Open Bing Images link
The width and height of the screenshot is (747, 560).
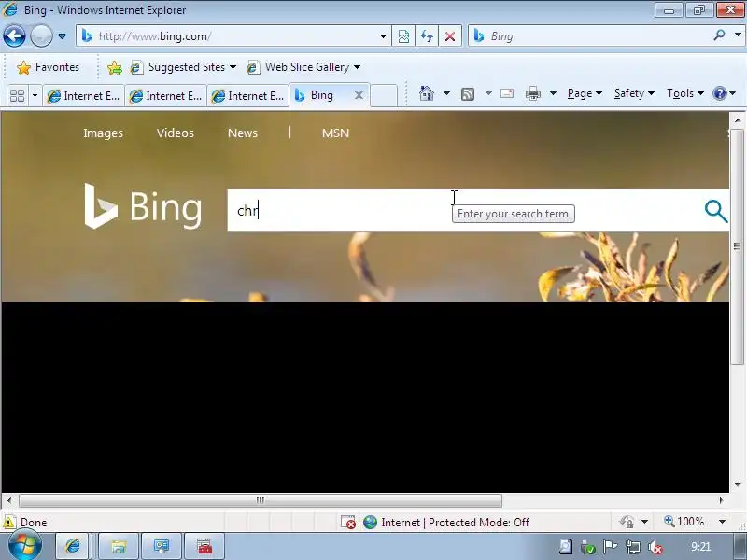coord(104,133)
